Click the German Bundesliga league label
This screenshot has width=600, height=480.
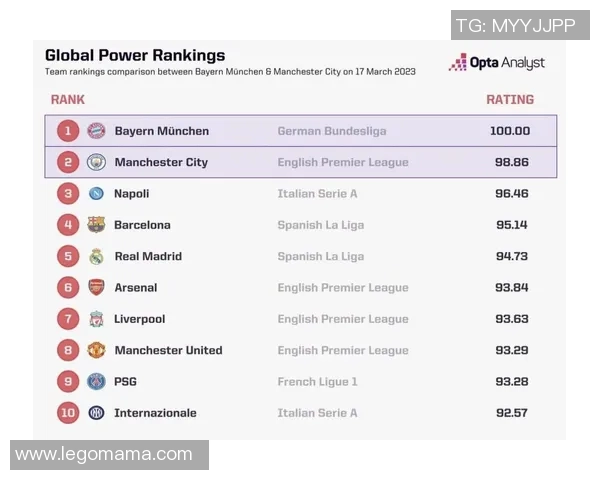point(331,131)
